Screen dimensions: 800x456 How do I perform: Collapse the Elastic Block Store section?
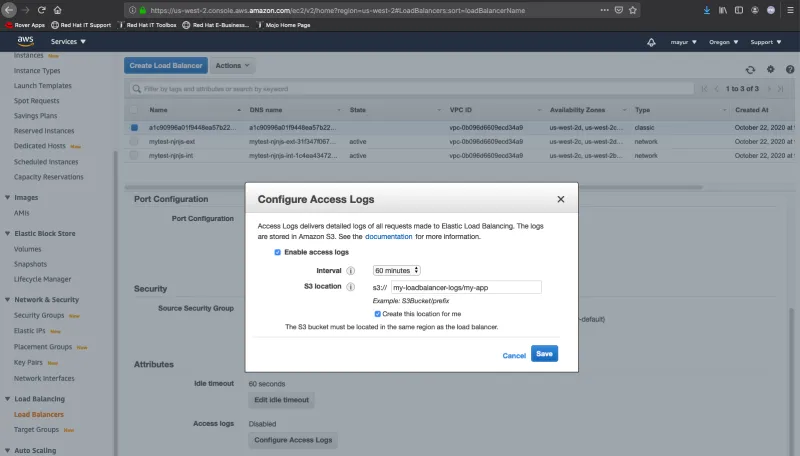pyautogui.click(x=9, y=233)
